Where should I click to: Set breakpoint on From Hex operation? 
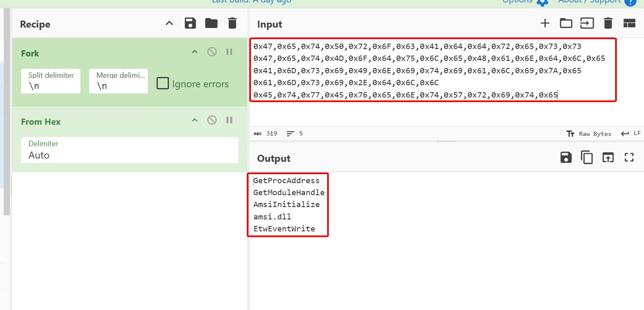coord(229,120)
